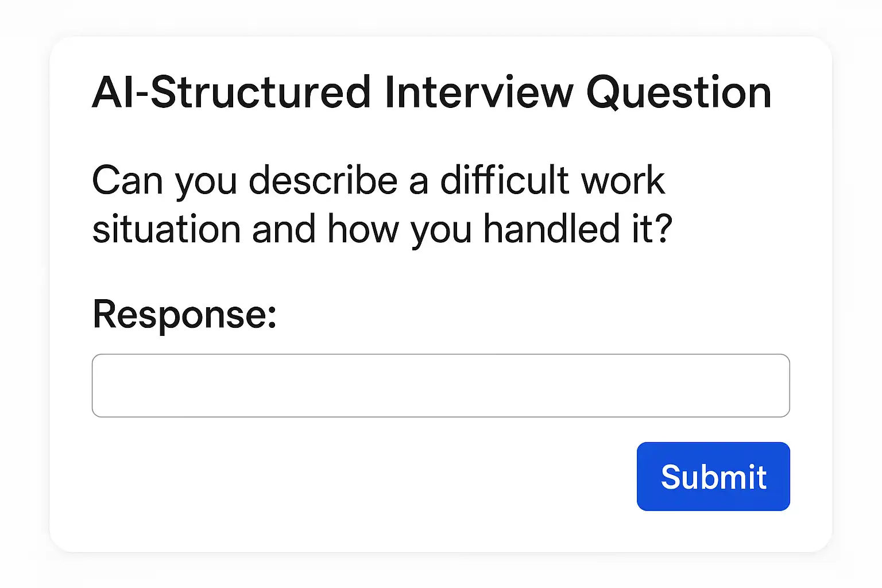
Task: Click the word "difficult" in the question
Action: (504, 180)
